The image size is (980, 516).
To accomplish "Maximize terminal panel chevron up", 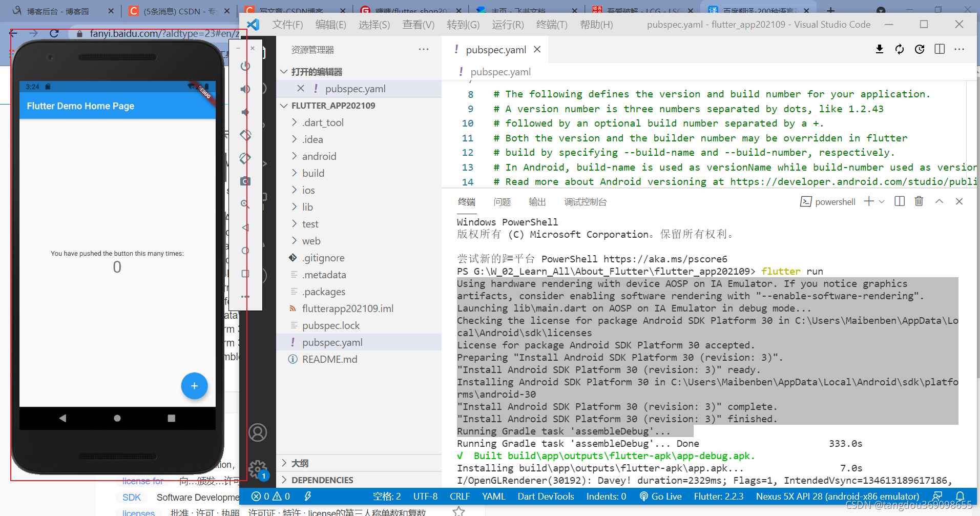I will [939, 201].
